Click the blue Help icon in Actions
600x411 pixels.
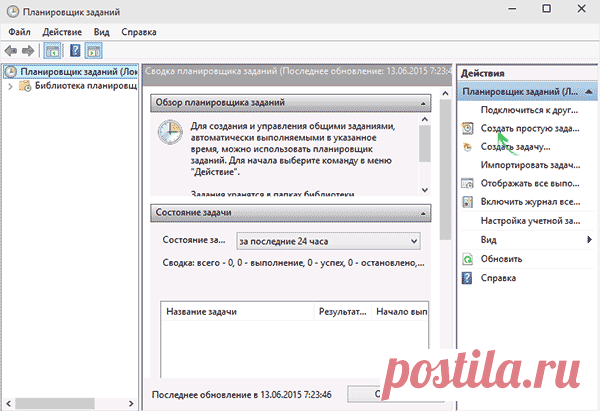tap(467, 278)
